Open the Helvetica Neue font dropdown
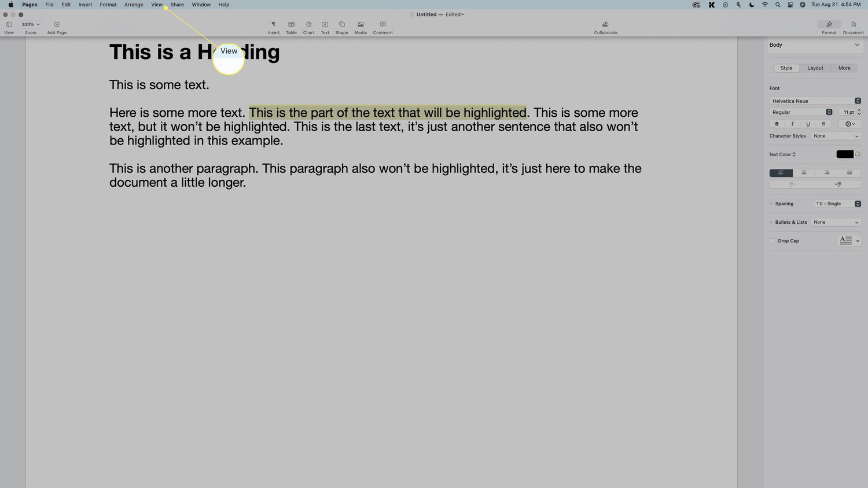 815,101
